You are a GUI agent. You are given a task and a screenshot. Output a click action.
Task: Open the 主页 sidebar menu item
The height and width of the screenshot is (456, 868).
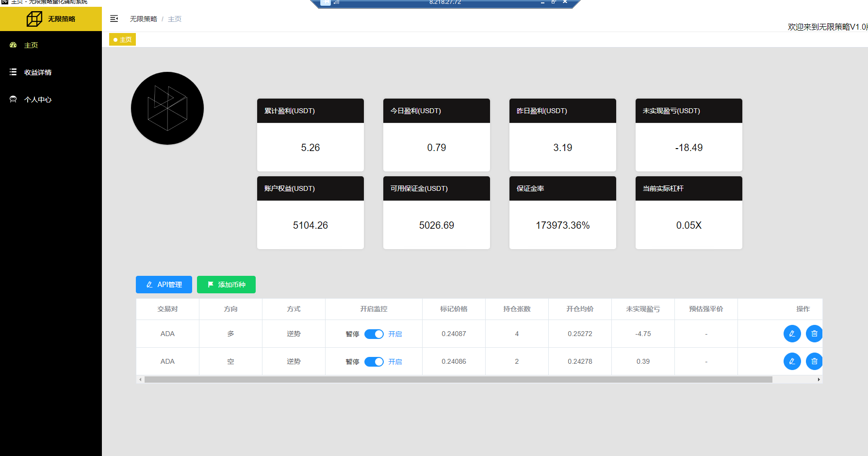pyautogui.click(x=51, y=45)
